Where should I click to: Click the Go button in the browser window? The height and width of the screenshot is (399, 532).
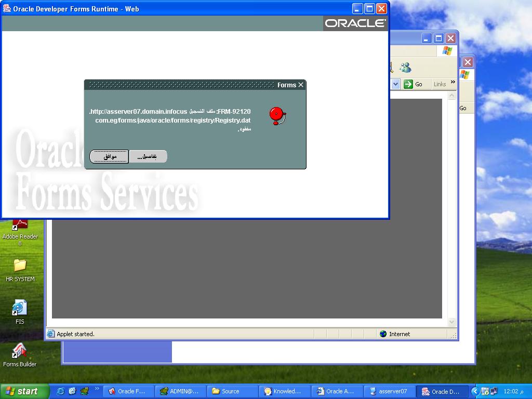[x=413, y=84]
